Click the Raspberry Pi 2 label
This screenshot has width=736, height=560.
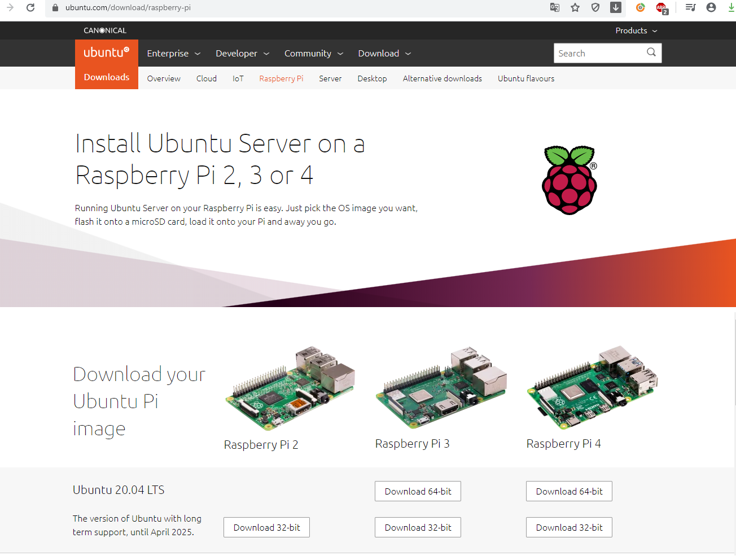(261, 445)
